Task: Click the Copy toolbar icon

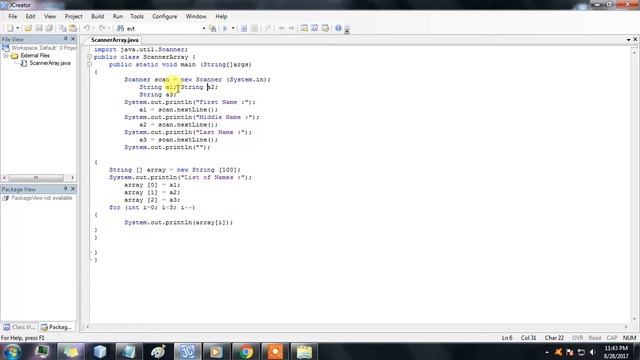Action: click(x=62, y=28)
